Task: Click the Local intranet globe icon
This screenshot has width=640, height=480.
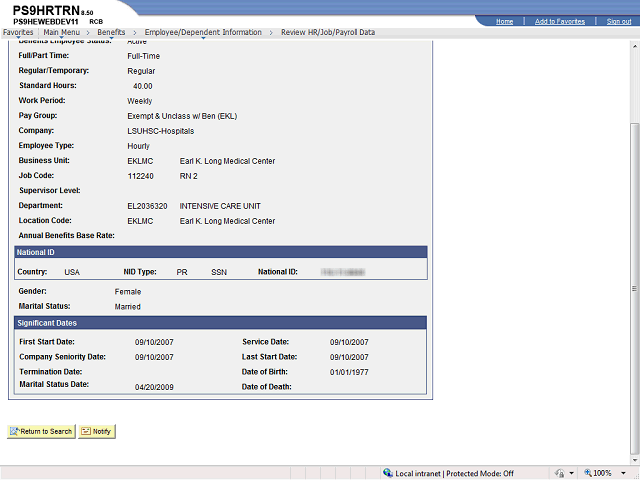Action: 387,473
